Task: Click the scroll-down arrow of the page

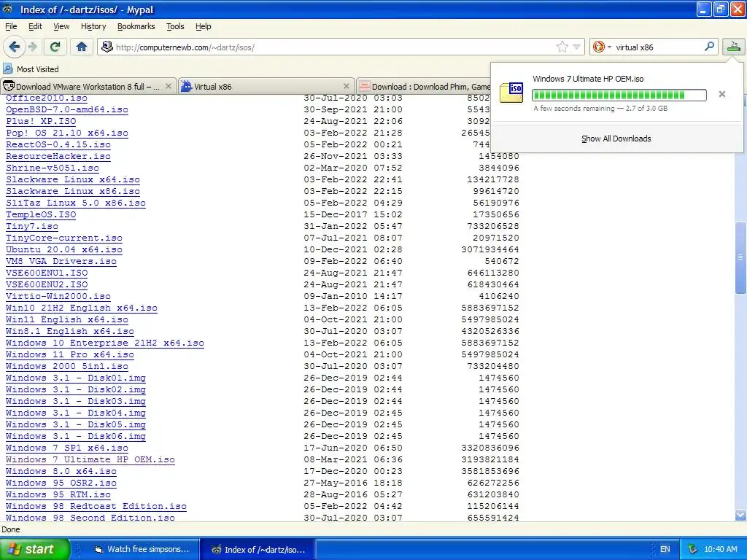Action: 740,515
